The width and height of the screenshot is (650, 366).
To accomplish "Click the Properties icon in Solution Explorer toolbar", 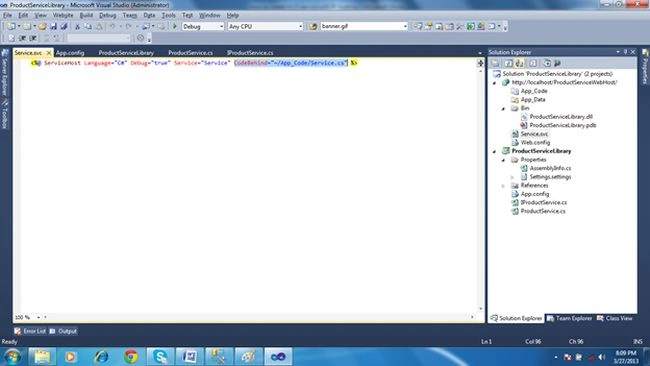I will coord(495,63).
